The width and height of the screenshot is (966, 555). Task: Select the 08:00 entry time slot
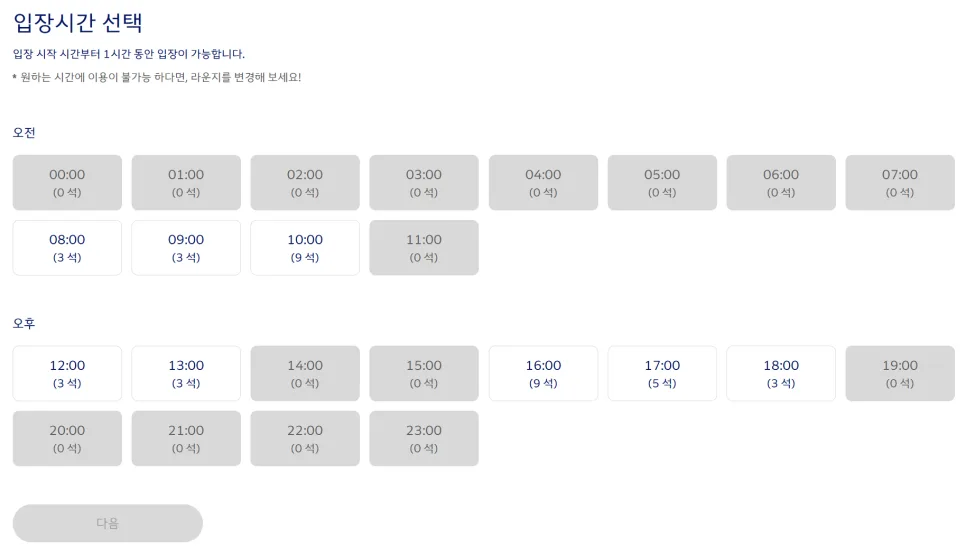[x=67, y=248]
